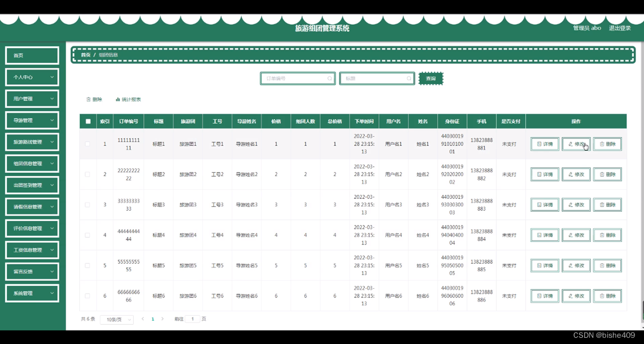The width and height of the screenshot is (644, 344).
Task: Click the 修改 pencil icon in row 标题2
Action: pos(571,175)
